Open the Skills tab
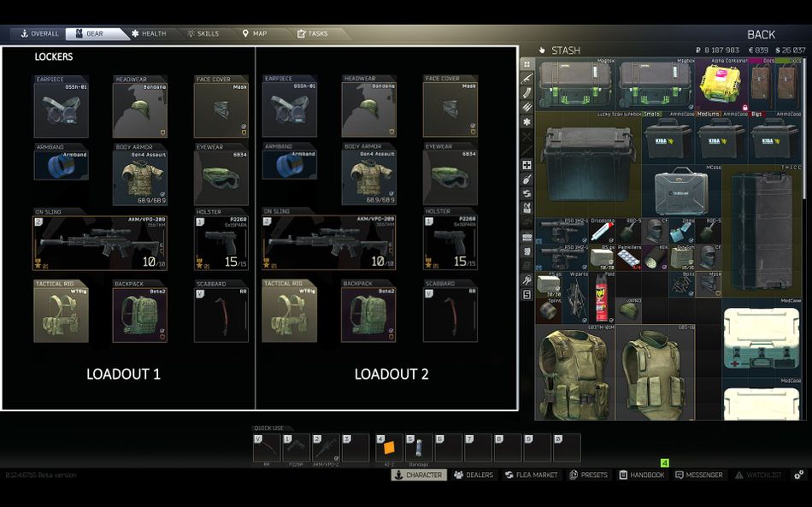This screenshot has height=507, width=812. click(x=203, y=33)
